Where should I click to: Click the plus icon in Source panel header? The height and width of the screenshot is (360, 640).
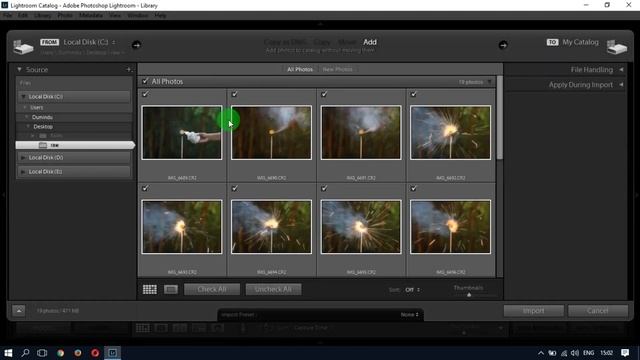(129, 69)
